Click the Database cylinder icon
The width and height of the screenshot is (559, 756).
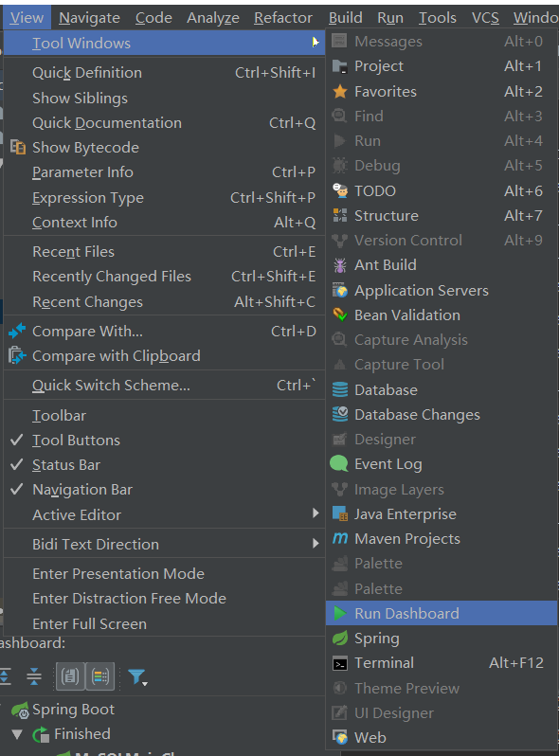click(340, 389)
